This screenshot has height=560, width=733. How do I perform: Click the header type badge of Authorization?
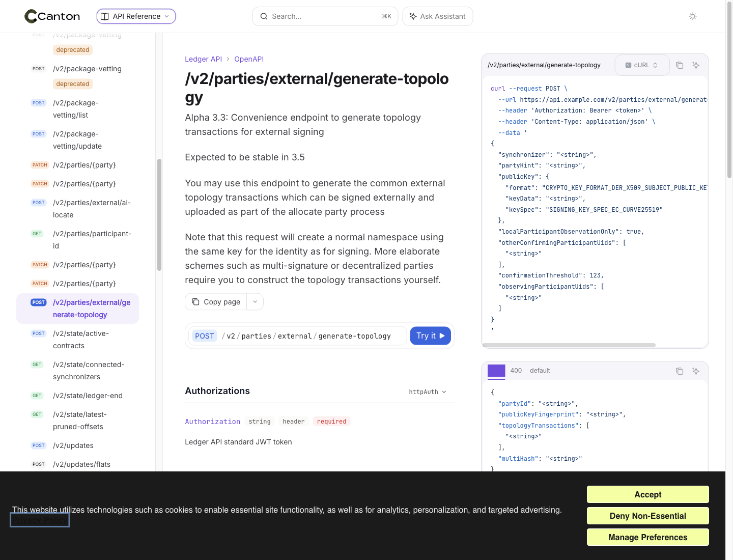pos(294,422)
